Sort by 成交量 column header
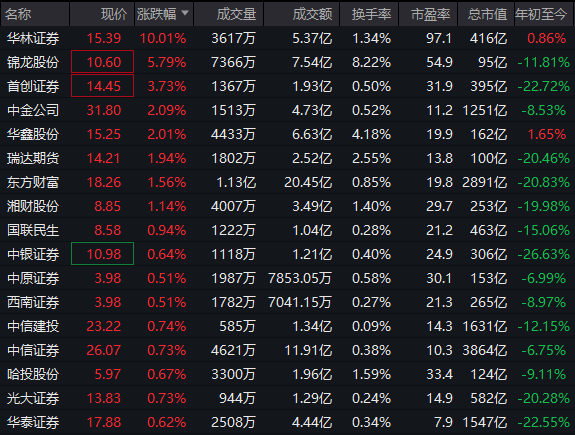The height and width of the screenshot is (435, 575). coord(228,14)
